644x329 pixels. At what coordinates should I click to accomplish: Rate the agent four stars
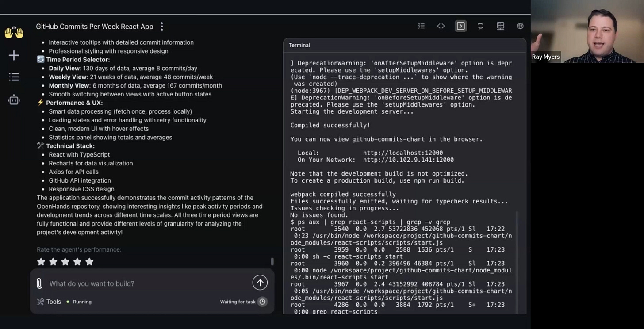(77, 262)
